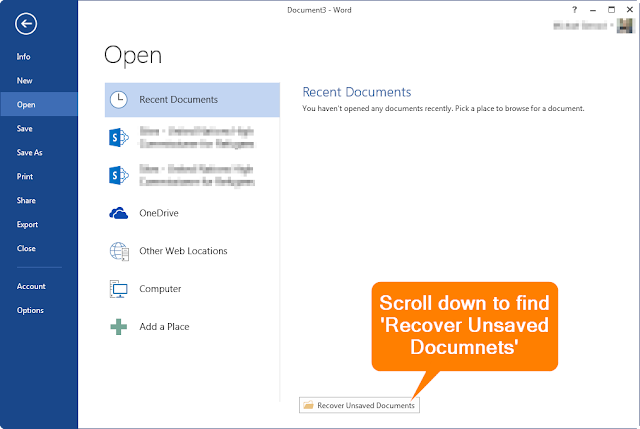Maximize the Word window
640x429 pixels.
pos(611,10)
